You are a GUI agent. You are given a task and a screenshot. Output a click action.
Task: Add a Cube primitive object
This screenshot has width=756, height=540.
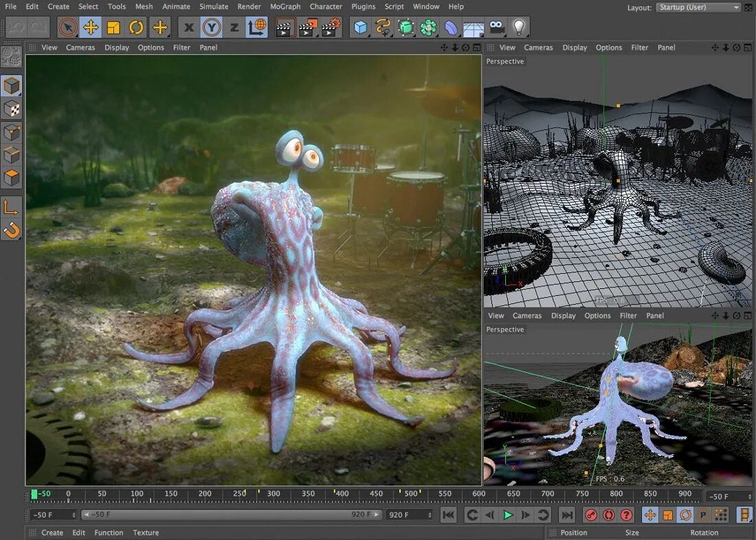point(360,28)
